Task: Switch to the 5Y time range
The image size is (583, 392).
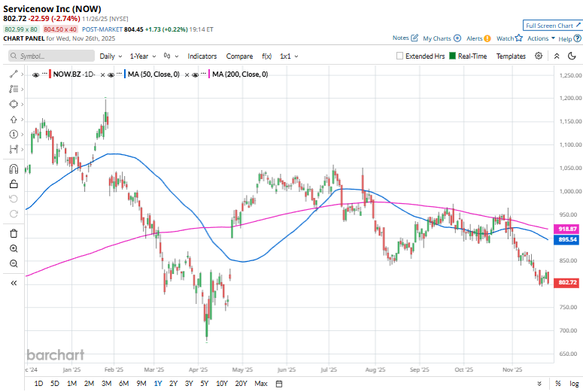Action: (x=205, y=384)
